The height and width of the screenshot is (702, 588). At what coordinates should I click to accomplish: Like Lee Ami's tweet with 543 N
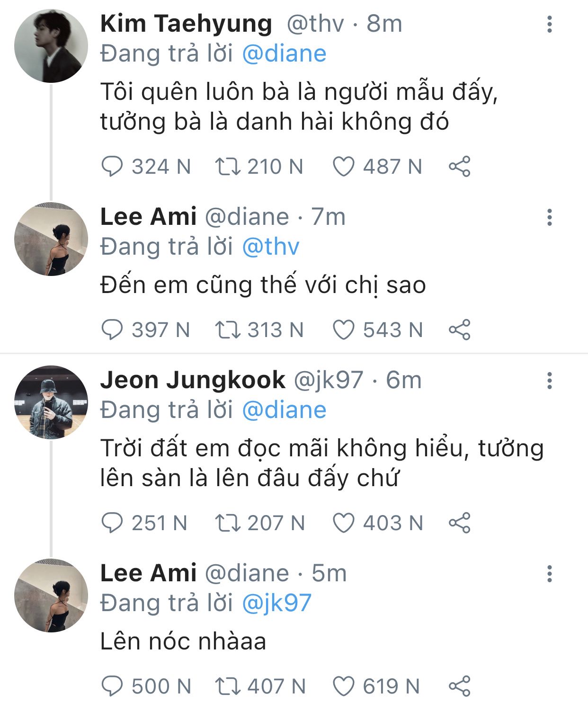point(343,330)
